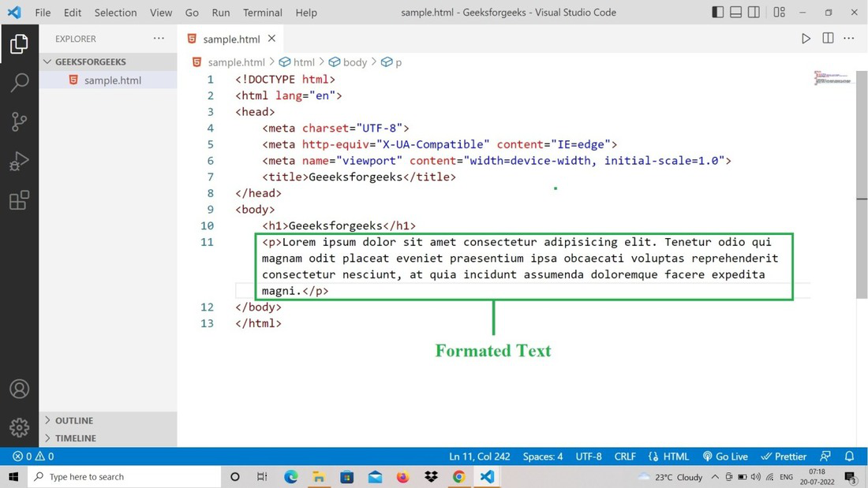Image resolution: width=868 pixels, height=488 pixels.
Task: Open the 23°C Cloudy weather widget
Action: [671, 476]
